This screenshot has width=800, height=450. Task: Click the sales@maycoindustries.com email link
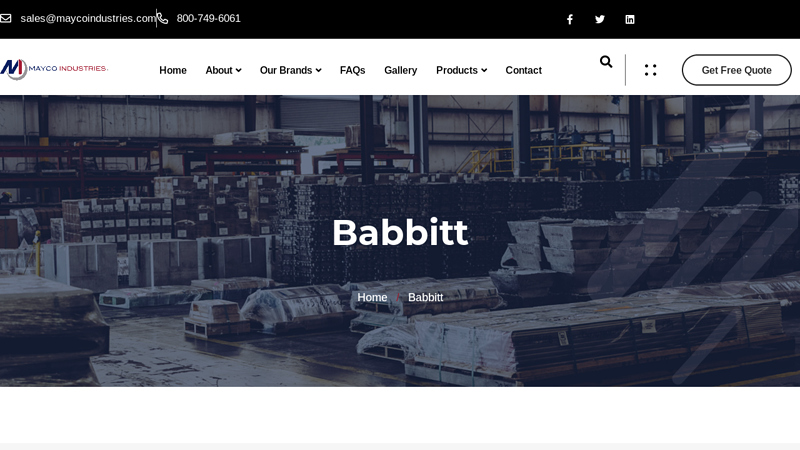click(88, 18)
